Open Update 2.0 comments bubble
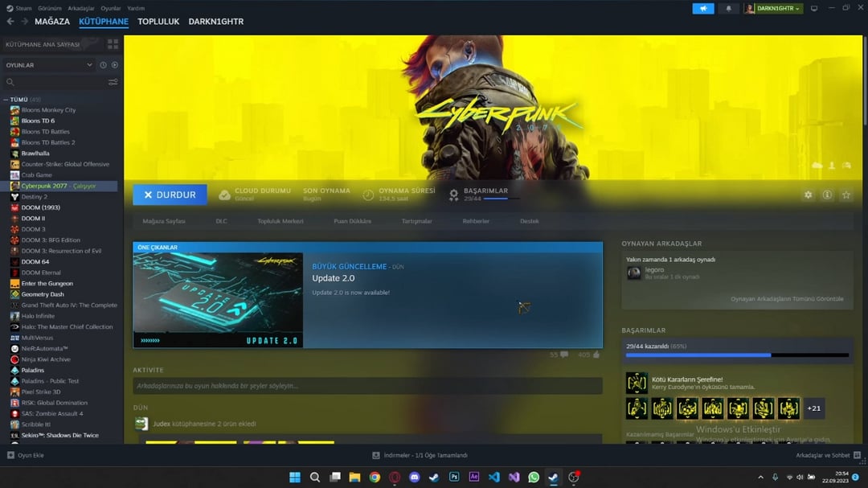This screenshot has height=488, width=868. coord(564,355)
